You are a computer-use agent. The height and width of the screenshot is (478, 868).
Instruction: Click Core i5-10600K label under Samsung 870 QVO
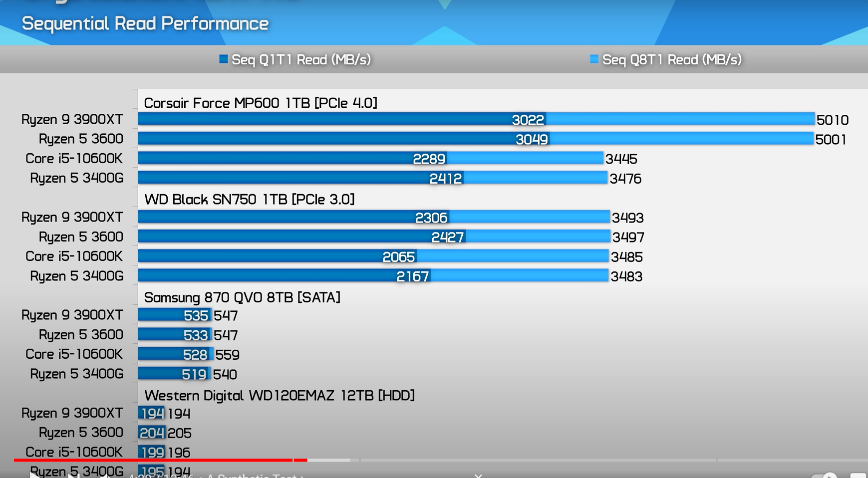74,354
